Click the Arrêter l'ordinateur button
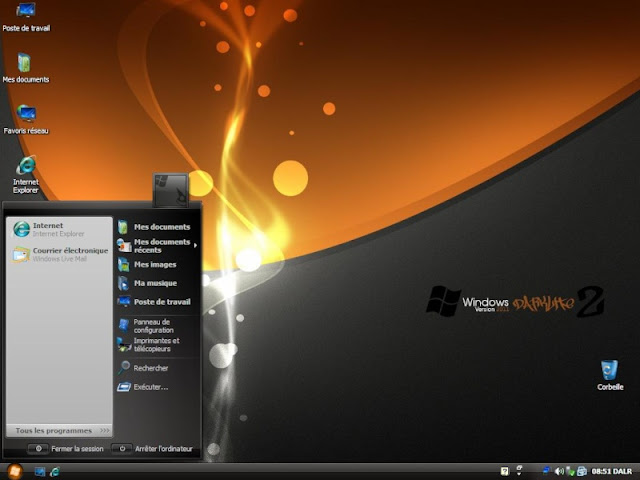Screen dimensions: 640x480 point(152,449)
